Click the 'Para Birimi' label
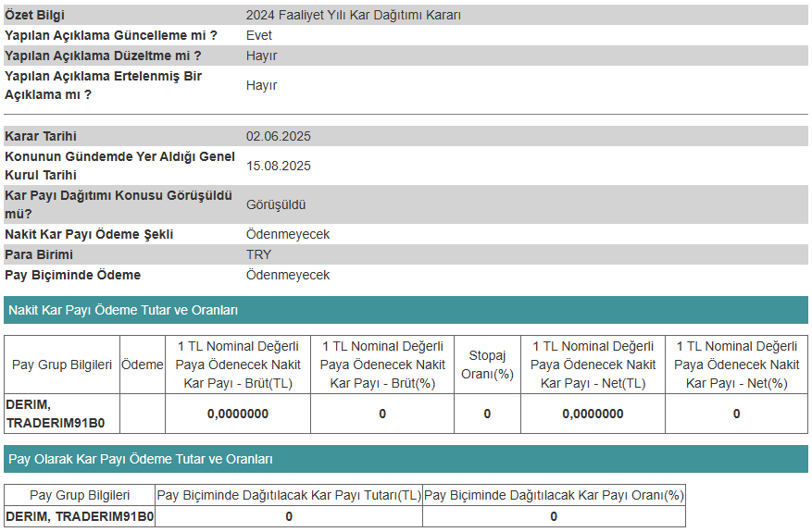Screen dimensions: 812x532 (x=39, y=254)
